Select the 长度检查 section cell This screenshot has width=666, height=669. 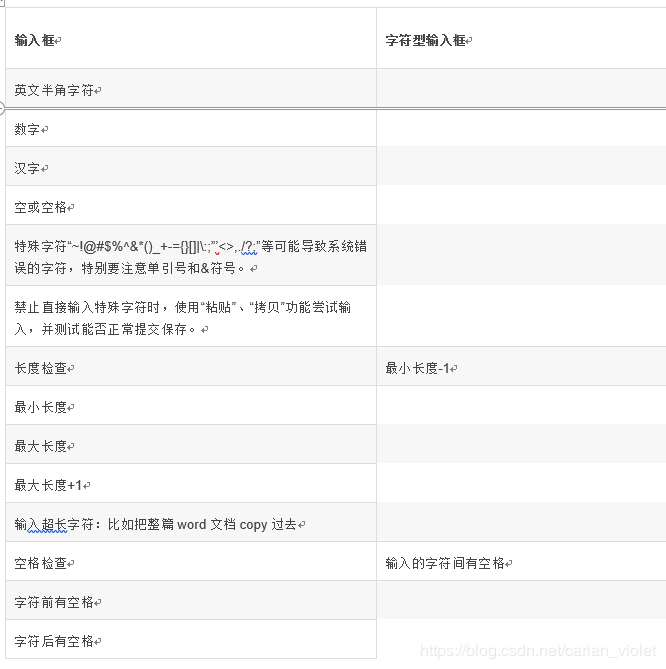click(42, 368)
